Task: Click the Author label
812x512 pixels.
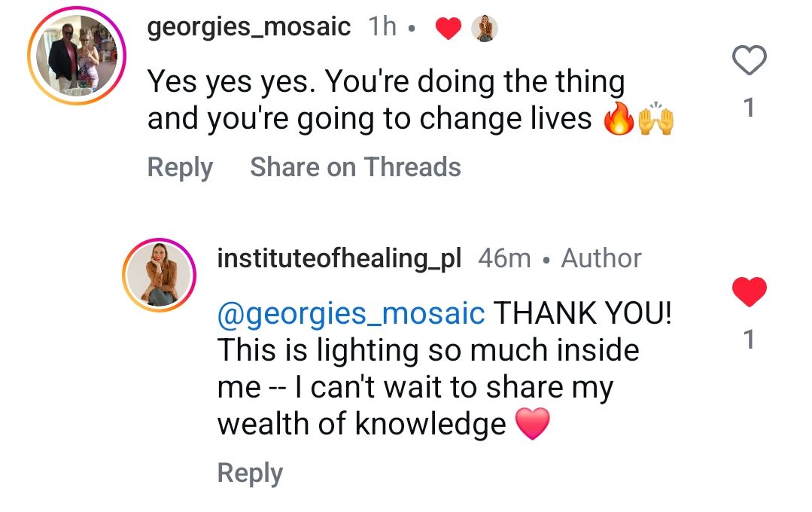Action: coord(601,258)
